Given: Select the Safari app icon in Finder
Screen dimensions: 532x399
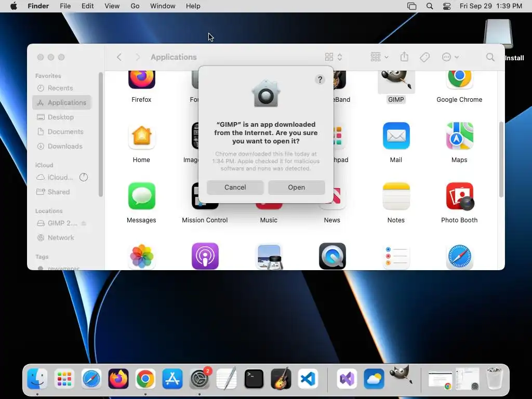Looking at the screenshot, I should click(459, 257).
